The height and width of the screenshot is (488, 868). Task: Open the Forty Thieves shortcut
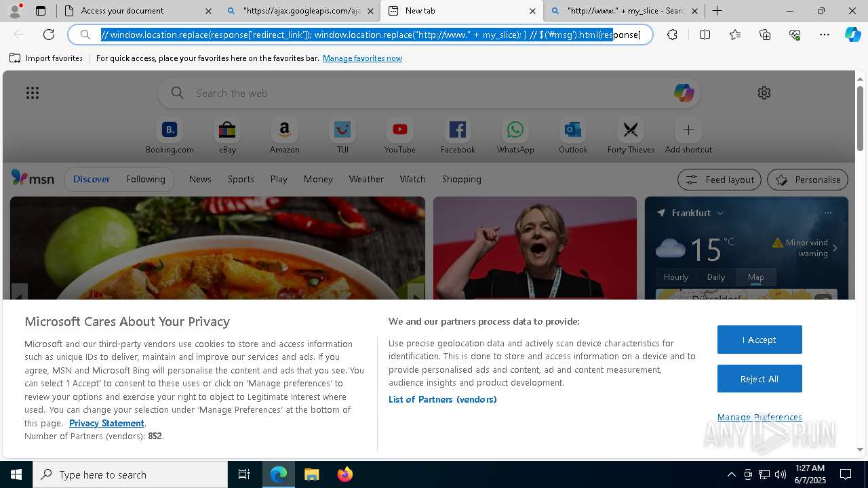631,136
